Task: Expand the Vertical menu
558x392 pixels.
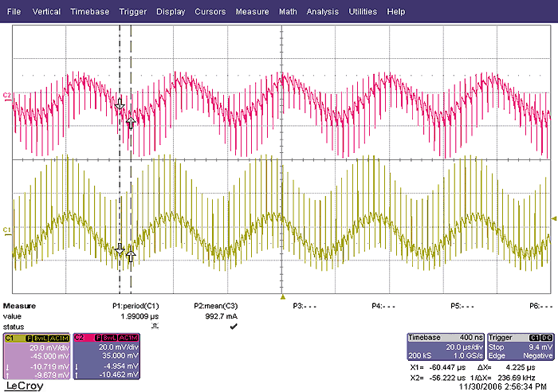Action: (x=46, y=12)
